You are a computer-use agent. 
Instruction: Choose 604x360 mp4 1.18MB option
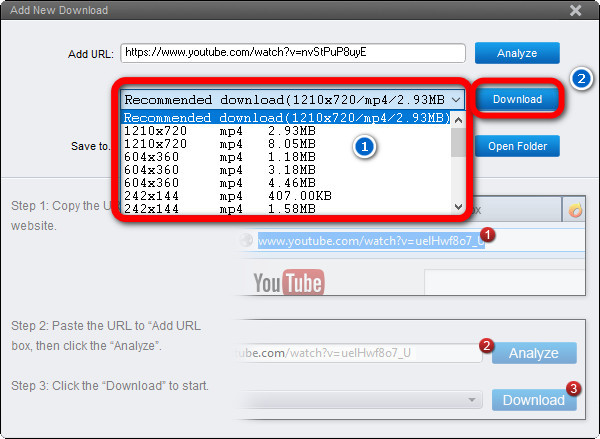point(286,157)
